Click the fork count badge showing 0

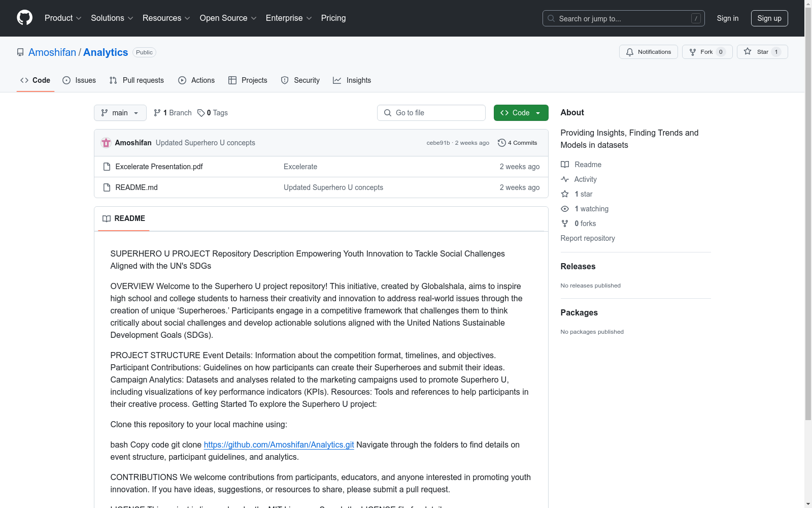721,52
